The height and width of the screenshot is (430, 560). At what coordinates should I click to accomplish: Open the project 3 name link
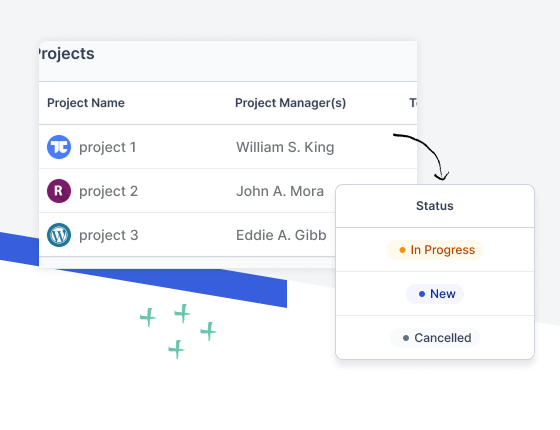pyautogui.click(x=108, y=235)
